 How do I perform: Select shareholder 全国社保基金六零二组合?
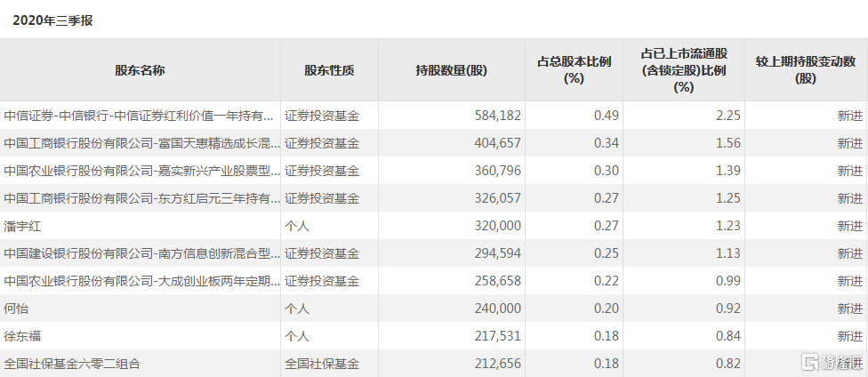click(72, 364)
